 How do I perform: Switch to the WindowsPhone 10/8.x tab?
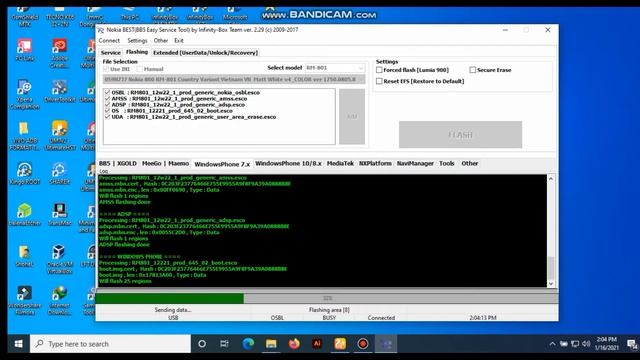(x=288, y=163)
